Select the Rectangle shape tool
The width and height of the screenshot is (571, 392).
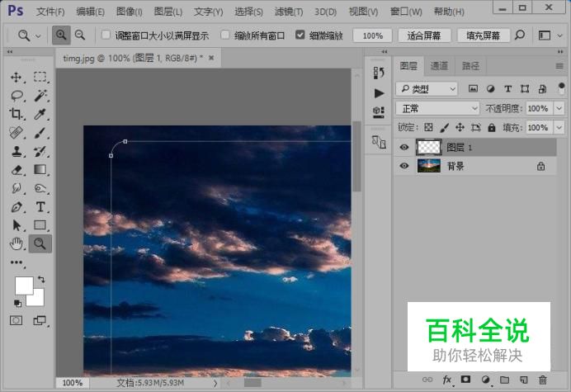(x=40, y=225)
